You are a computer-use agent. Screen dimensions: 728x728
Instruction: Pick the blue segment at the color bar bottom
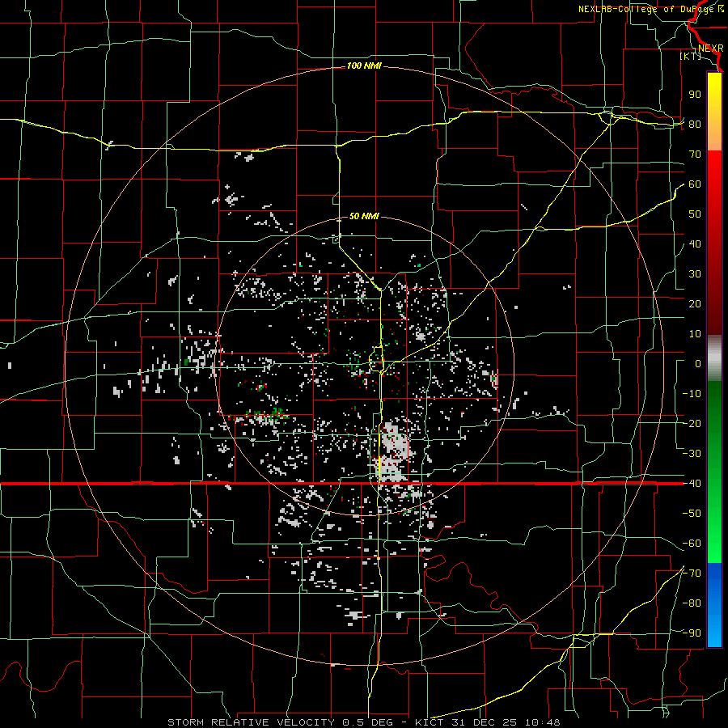click(x=714, y=605)
